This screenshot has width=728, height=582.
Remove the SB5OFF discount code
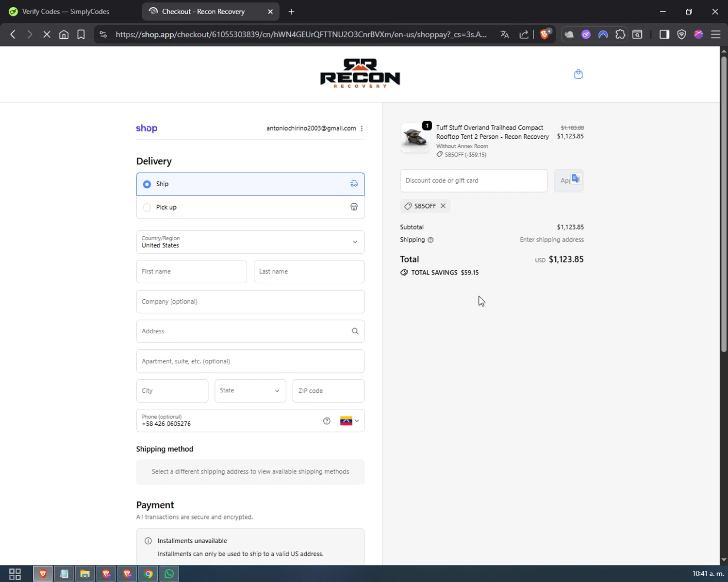pos(443,206)
